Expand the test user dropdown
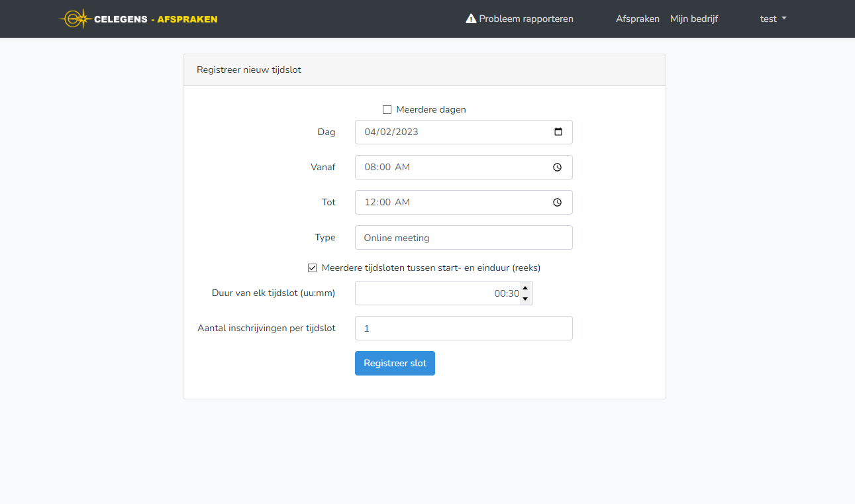This screenshot has height=504, width=855. click(773, 19)
